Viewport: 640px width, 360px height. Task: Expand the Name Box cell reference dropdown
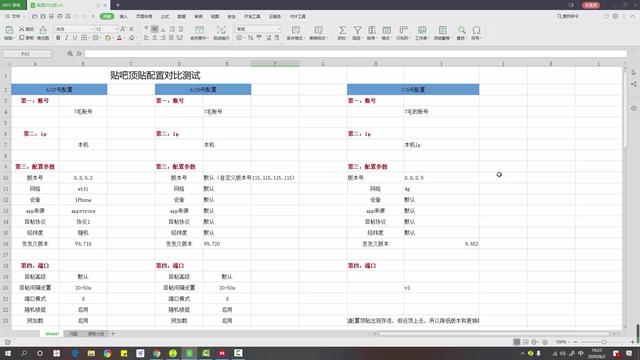50,54
